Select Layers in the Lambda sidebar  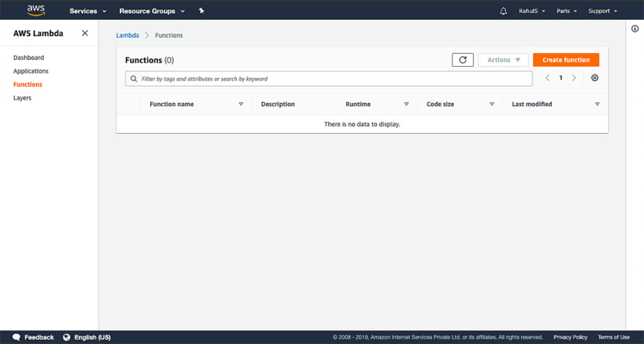[22, 98]
